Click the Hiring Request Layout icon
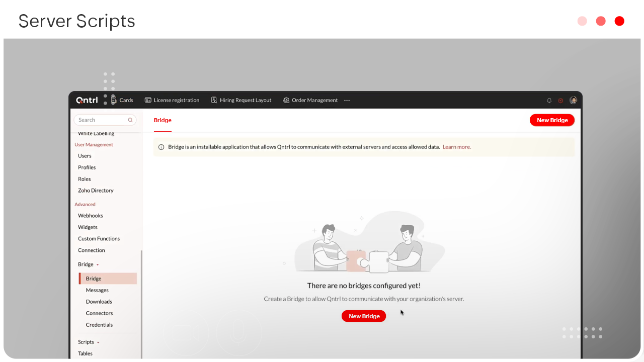The height and width of the screenshot is (362, 644). [214, 100]
